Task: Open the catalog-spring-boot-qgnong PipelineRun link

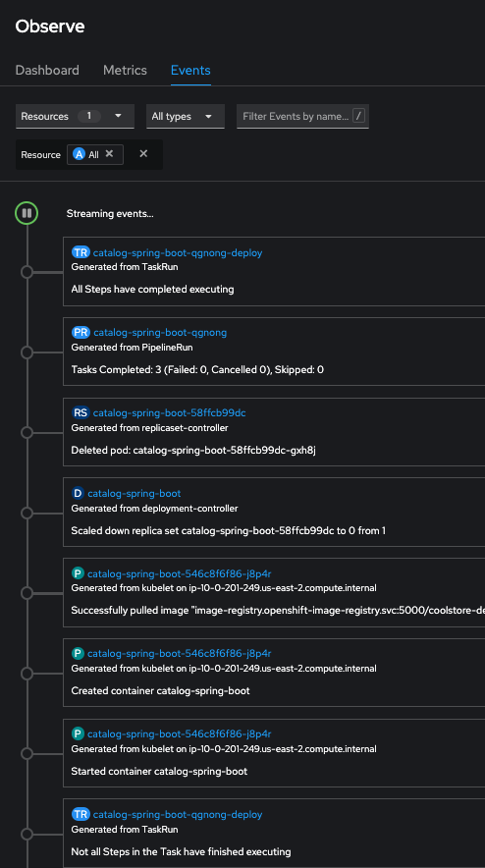Action: point(160,332)
